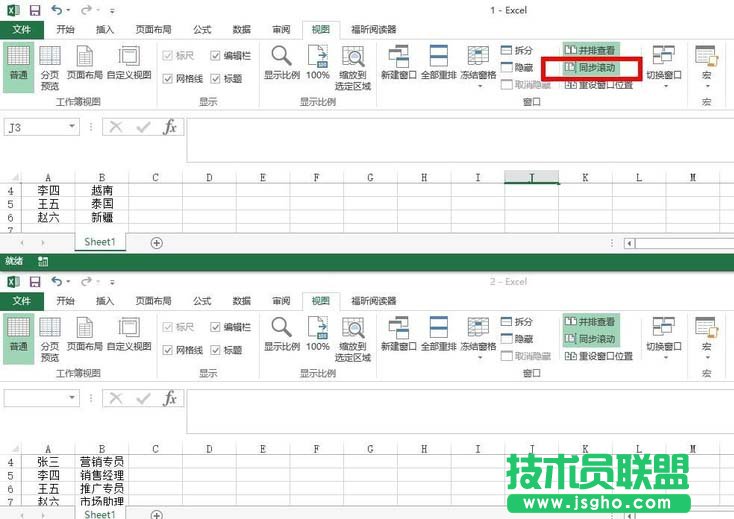The height and width of the screenshot is (519, 734).
Task: Click Normal view icon in window 1
Action: point(18,67)
